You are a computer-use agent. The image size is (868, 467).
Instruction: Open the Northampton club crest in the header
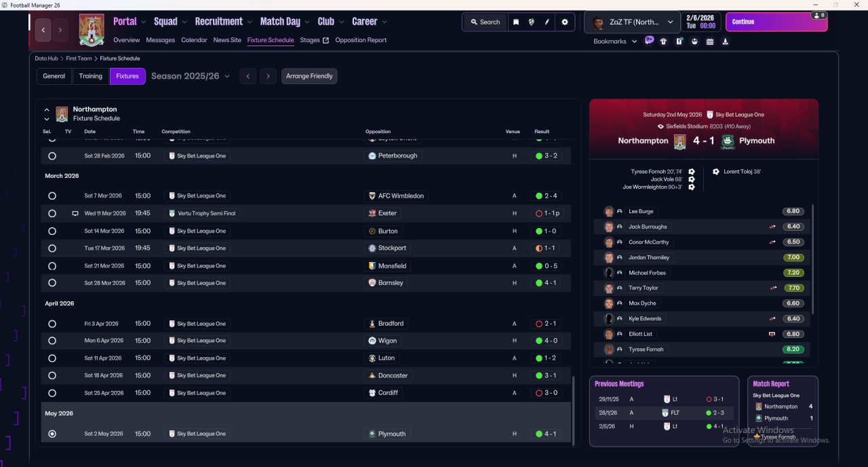pyautogui.click(x=92, y=30)
